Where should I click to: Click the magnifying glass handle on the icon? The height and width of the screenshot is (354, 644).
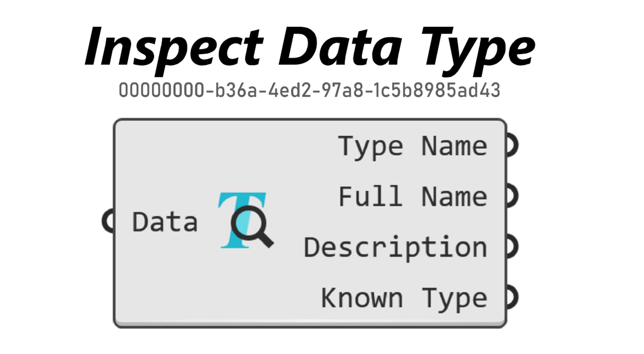265,240
